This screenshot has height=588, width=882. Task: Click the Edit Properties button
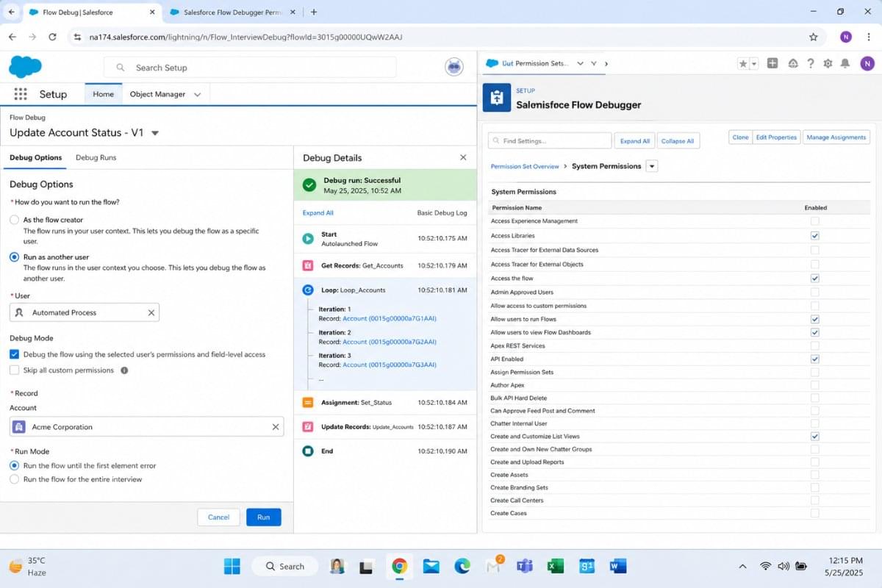point(776,137)
